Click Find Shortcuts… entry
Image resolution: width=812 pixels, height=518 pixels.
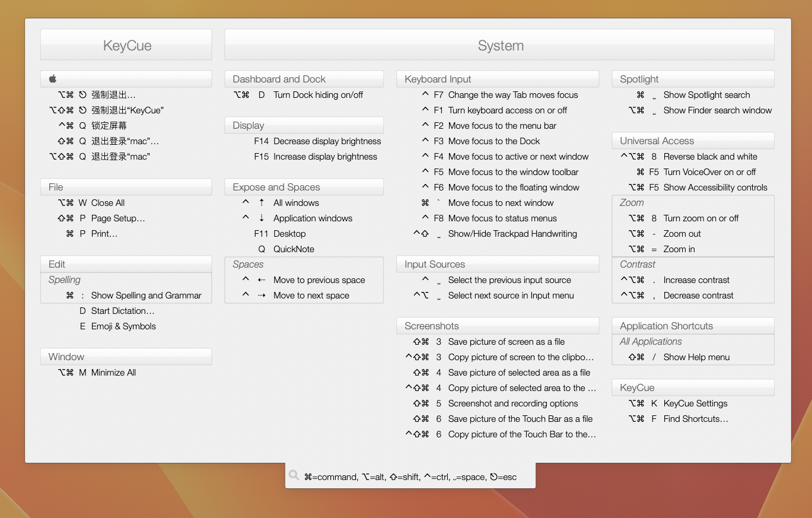click(x=693, y=419)
